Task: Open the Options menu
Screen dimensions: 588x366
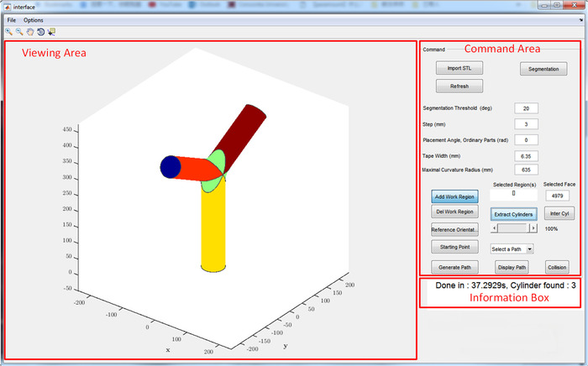Action: point(34,19)
